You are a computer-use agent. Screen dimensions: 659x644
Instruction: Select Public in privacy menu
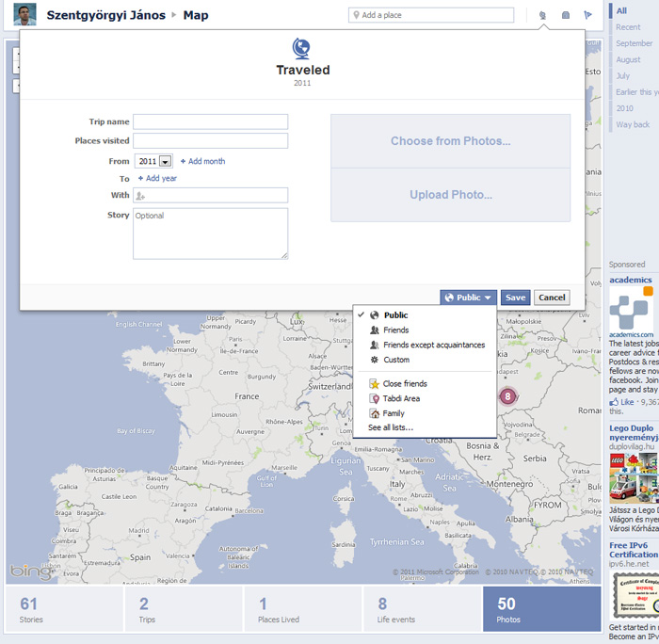tap(425, 315)
